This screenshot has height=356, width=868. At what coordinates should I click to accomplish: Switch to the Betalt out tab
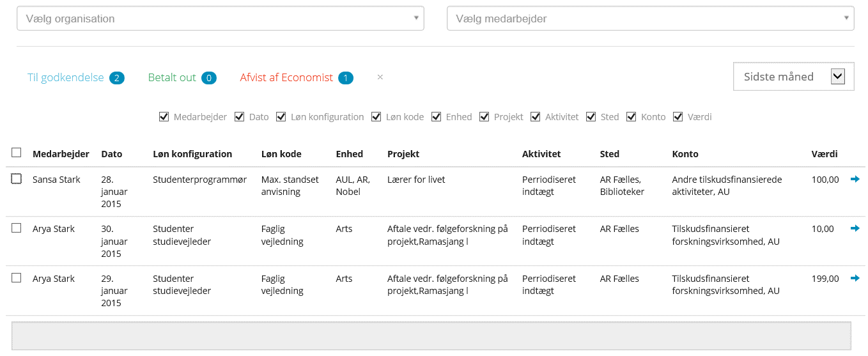pos(172,77)
